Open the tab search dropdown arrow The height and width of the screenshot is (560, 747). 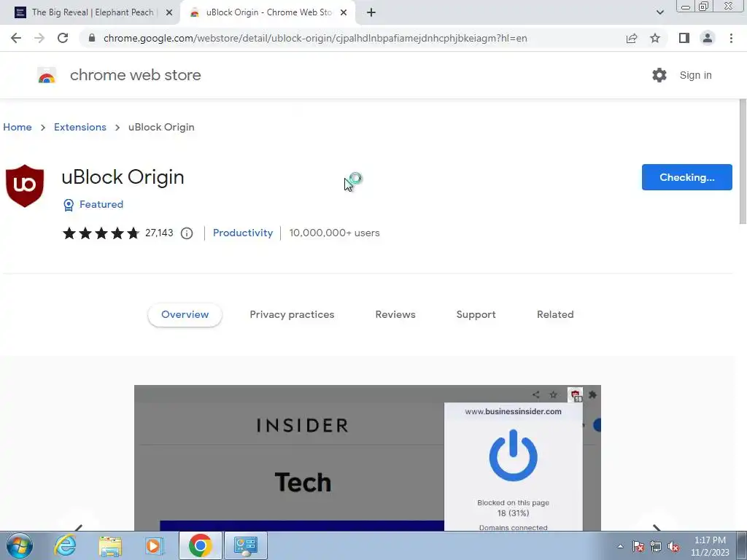(x=659, y=12)
